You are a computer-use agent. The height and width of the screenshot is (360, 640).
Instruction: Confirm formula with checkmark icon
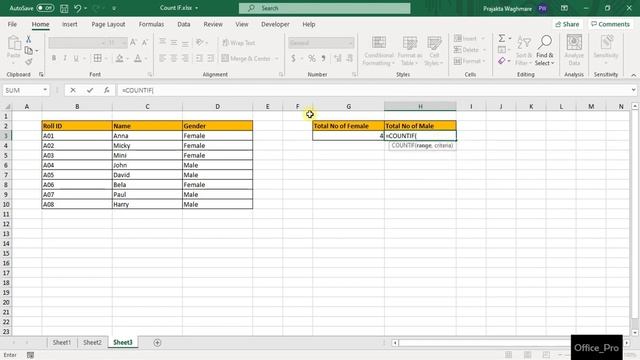[x=90, y=90]
